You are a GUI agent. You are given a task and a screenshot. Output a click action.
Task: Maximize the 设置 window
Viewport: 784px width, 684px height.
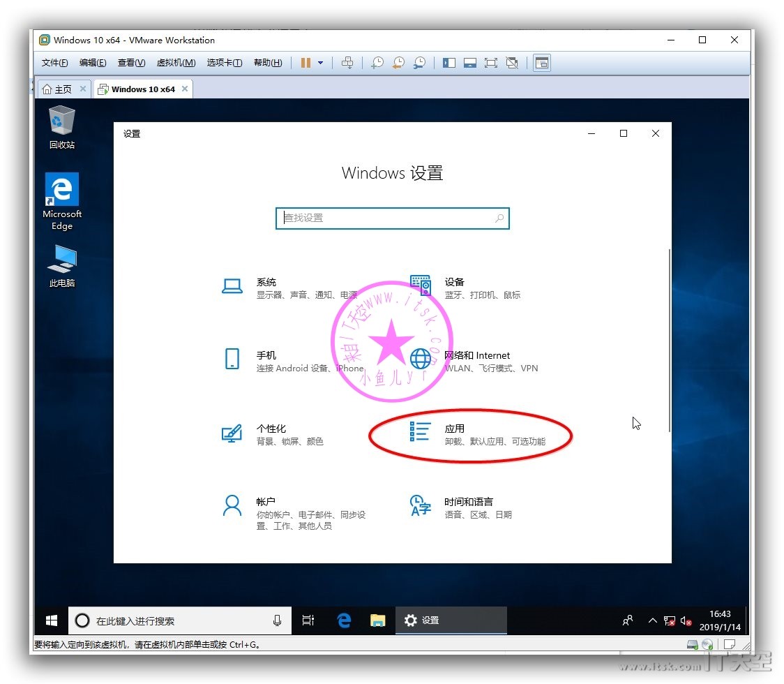[624, 133]
